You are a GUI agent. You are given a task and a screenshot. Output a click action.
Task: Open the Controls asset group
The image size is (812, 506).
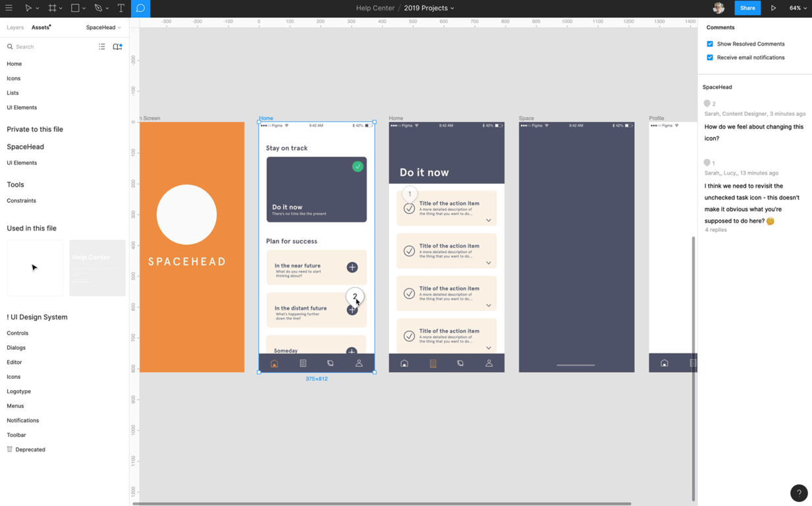(18, 333)
